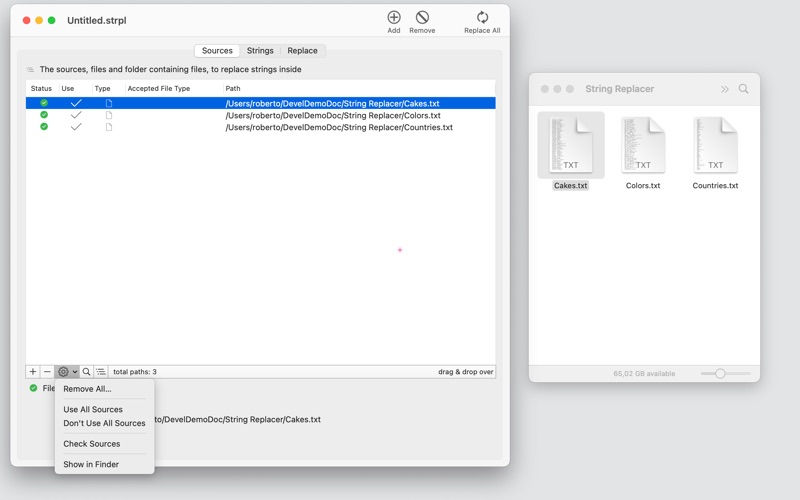Viewport: 800px width, 500px height.
Task: Click the drag & drop over label
Action: click(465, 371)
